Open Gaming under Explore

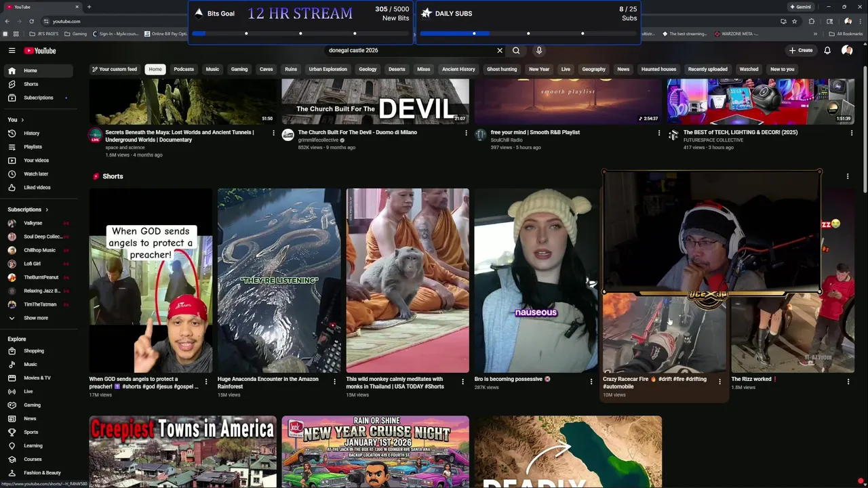(39, 405)
